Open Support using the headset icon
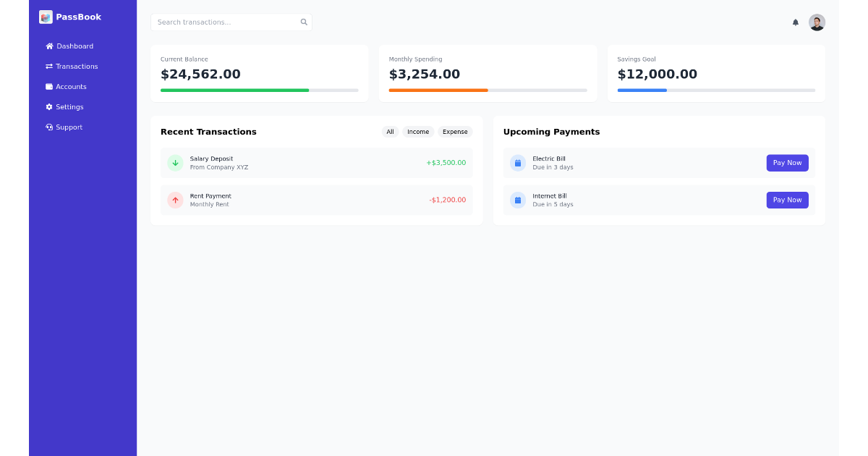The image size is (868, 456). [48, 127]
